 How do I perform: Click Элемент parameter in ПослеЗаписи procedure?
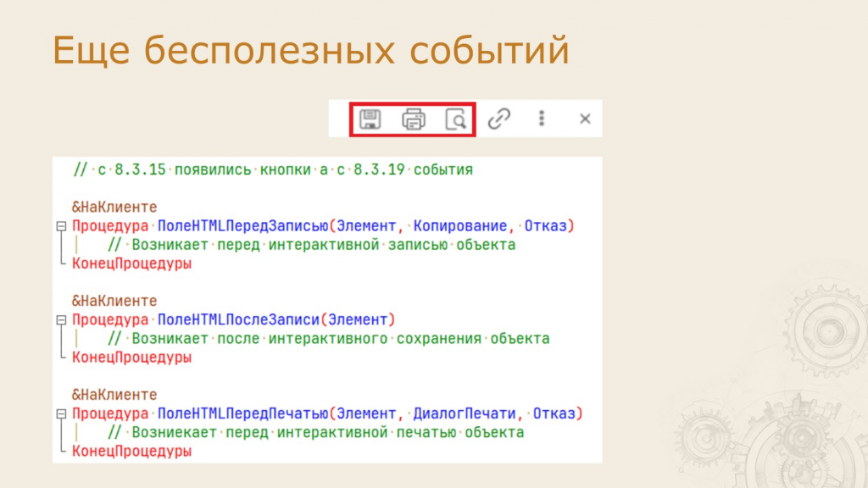tap(358, 319)
